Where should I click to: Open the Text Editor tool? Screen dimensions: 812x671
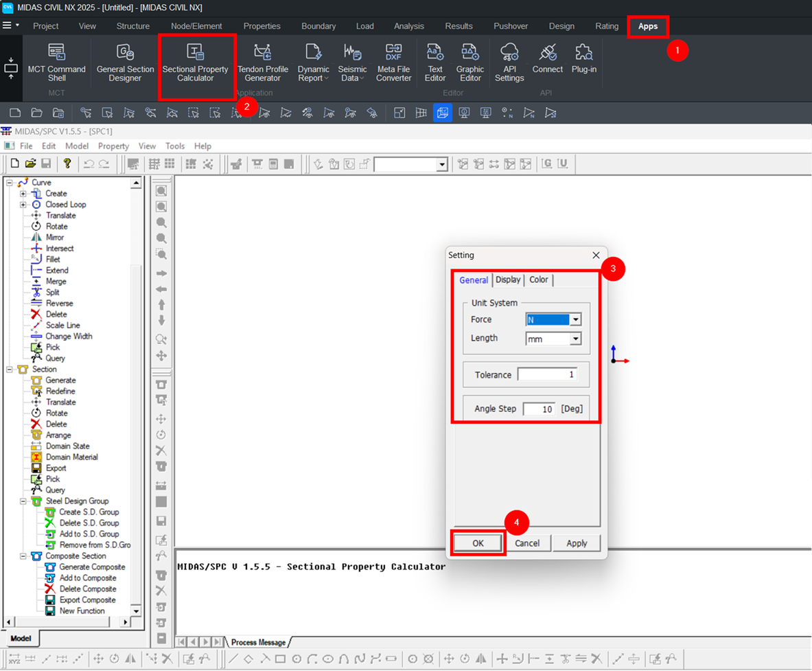click(435, 62)
